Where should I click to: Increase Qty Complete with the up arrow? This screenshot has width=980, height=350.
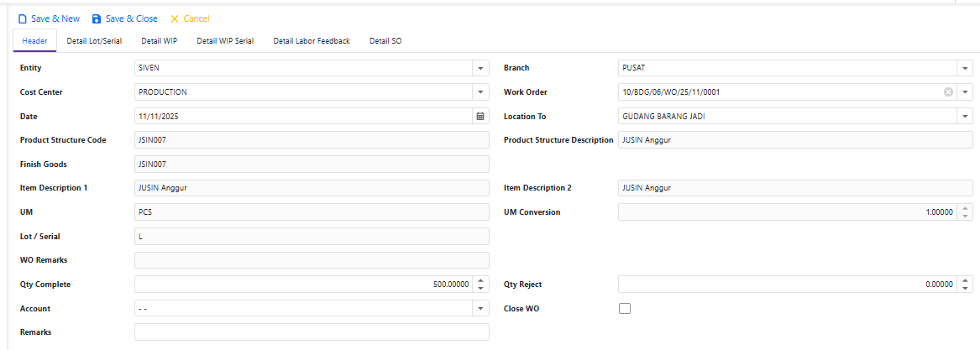click(x=480, y=280)
